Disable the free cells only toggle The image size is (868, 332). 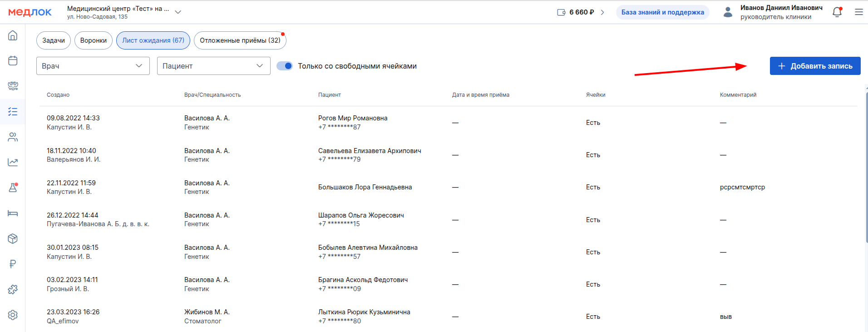(x=285, y=66)
